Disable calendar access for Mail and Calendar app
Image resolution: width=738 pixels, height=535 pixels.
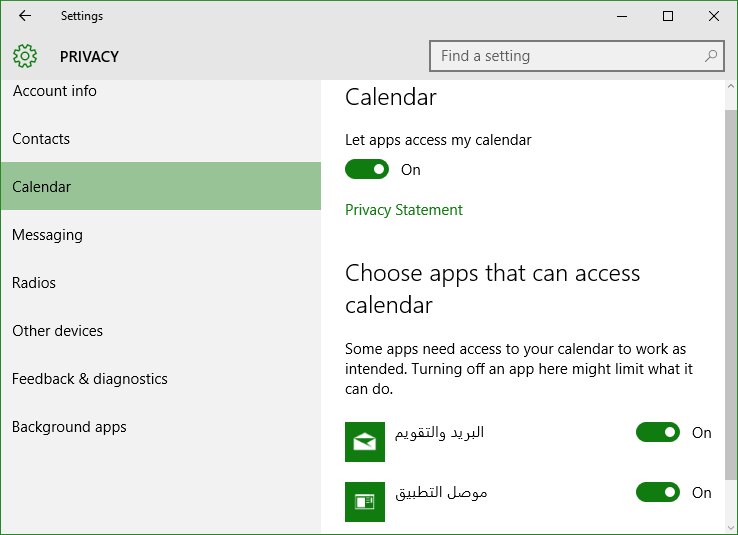point(658,432)
